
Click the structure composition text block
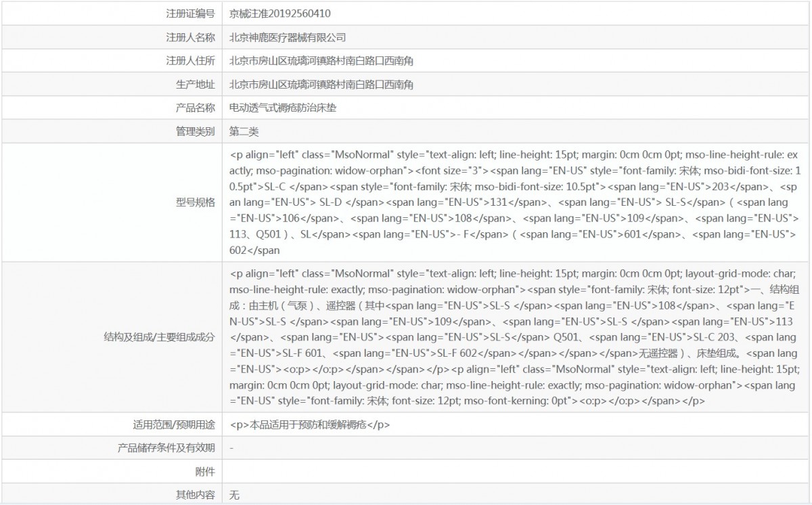[516, 337]
